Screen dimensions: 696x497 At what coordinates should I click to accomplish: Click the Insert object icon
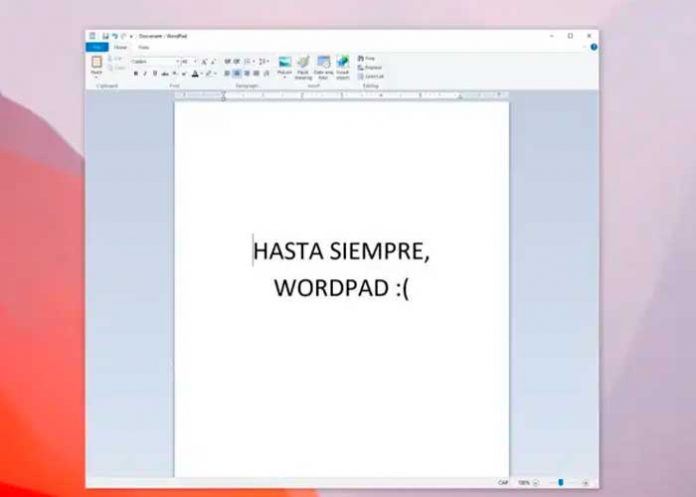(x=343, y=65)
